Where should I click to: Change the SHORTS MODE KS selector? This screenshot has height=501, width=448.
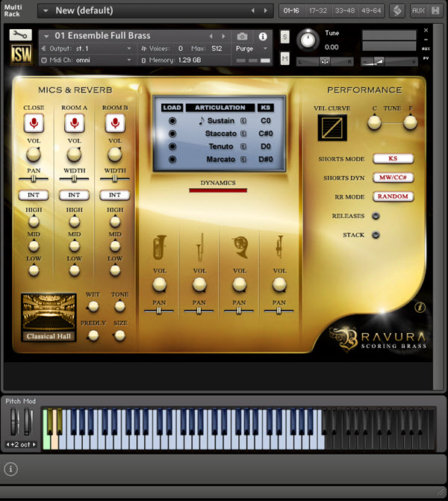(x=393, y=158)
